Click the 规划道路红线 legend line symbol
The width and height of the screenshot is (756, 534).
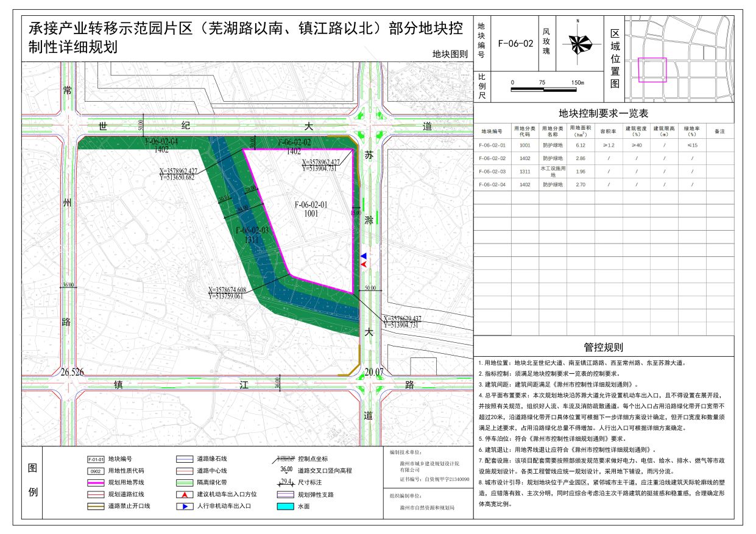pyautogui.click(x=96, y=494)
